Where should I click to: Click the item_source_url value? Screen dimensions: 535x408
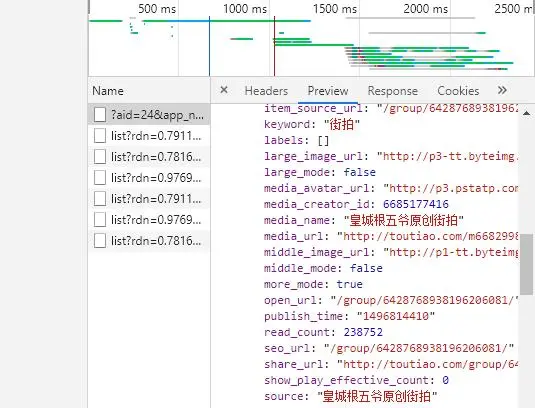(x=447, y=108)
